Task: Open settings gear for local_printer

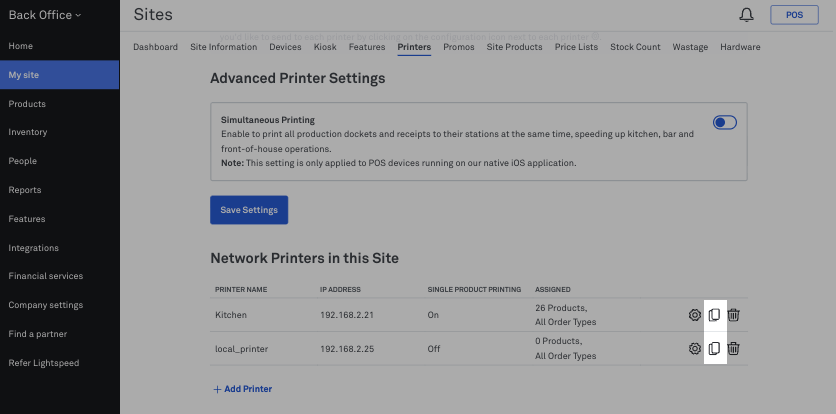Action: point(694,349)
